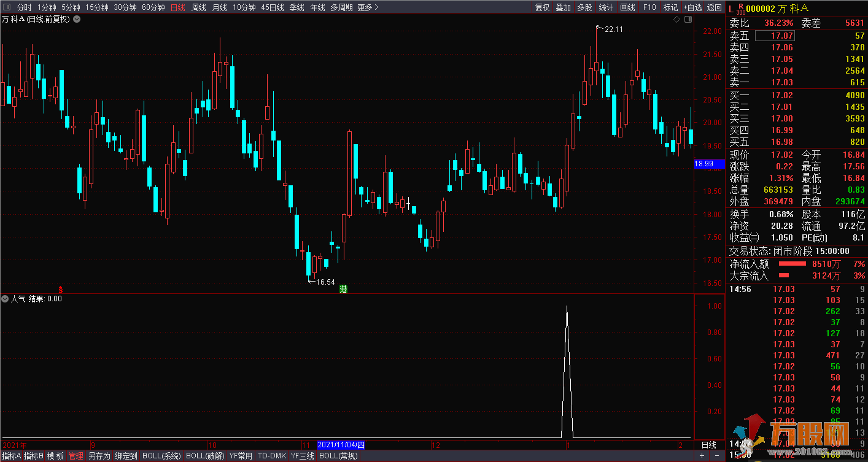868x462 pixels.
Task: Apply the BOLL(破解) template
Action: click(205, 456)
